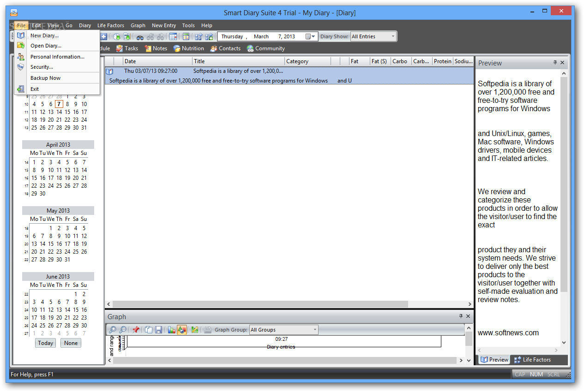Click the table grid view toolbar icon

pos(173,36)
